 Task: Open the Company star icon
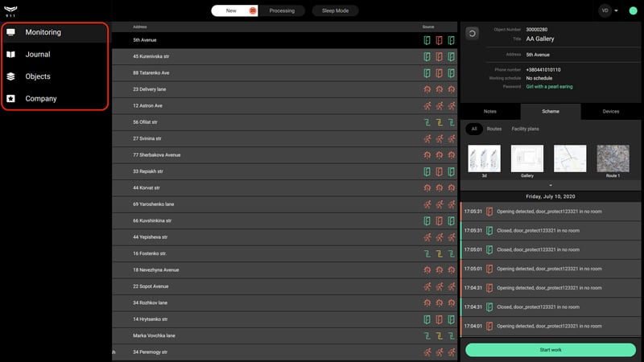click(x=11, y=98)
